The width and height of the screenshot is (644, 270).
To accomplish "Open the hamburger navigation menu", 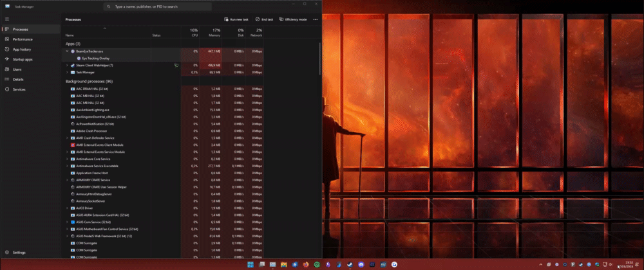I will pos(7,19).
